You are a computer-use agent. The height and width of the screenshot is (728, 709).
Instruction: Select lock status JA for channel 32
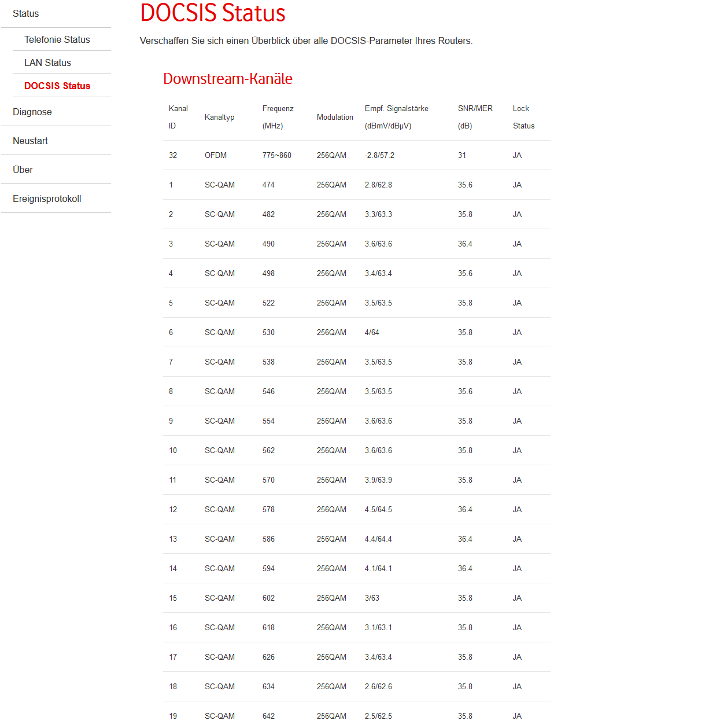point(517,155)
